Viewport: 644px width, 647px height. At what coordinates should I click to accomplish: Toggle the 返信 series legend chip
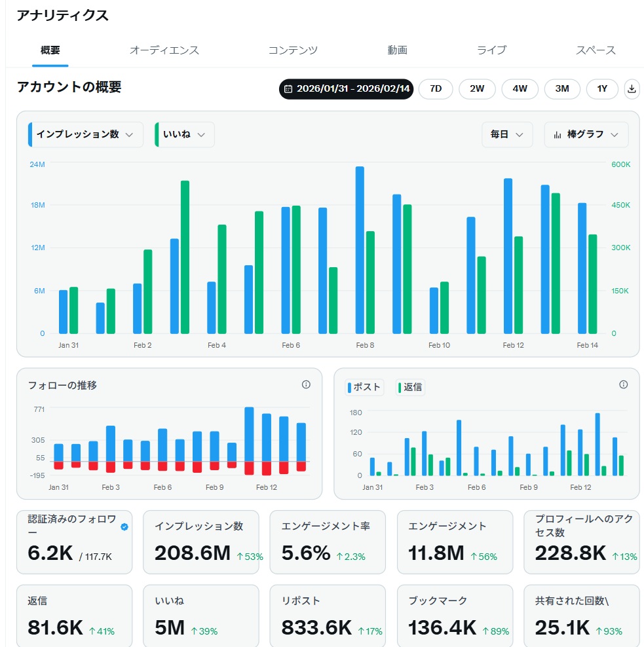tap(410, 387)
